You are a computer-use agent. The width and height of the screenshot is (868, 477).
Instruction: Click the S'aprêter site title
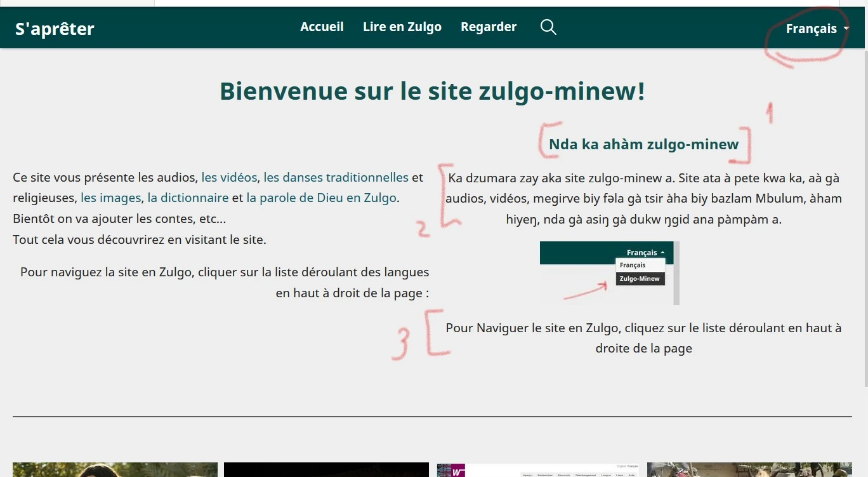click(x=55, y=29)
